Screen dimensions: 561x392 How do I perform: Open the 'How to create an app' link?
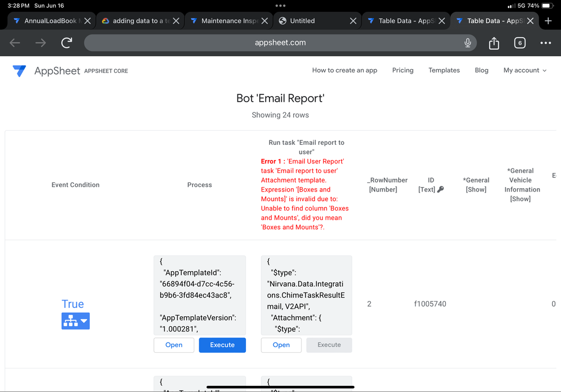point(345,70)
